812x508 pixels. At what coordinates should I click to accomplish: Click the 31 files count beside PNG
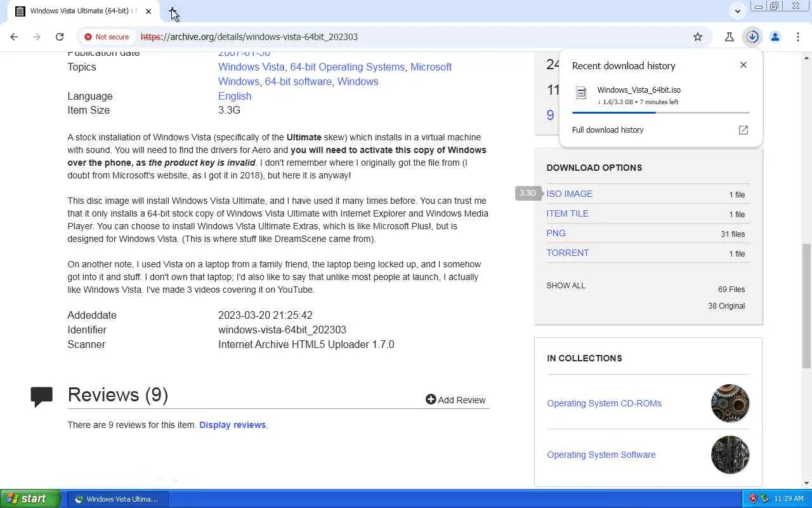[x=733, y=234]
